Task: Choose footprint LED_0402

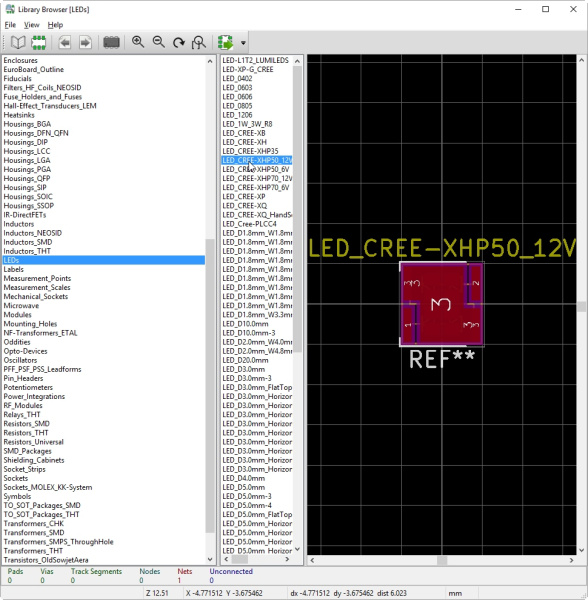Action: coord(237,78)
